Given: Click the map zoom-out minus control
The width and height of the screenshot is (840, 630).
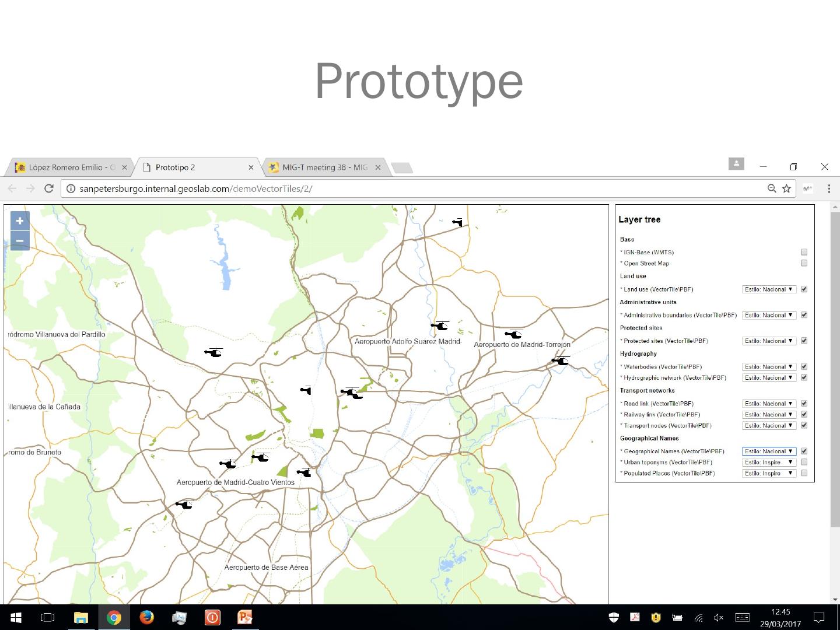Looking at the screenshot, I should [19, 240].
